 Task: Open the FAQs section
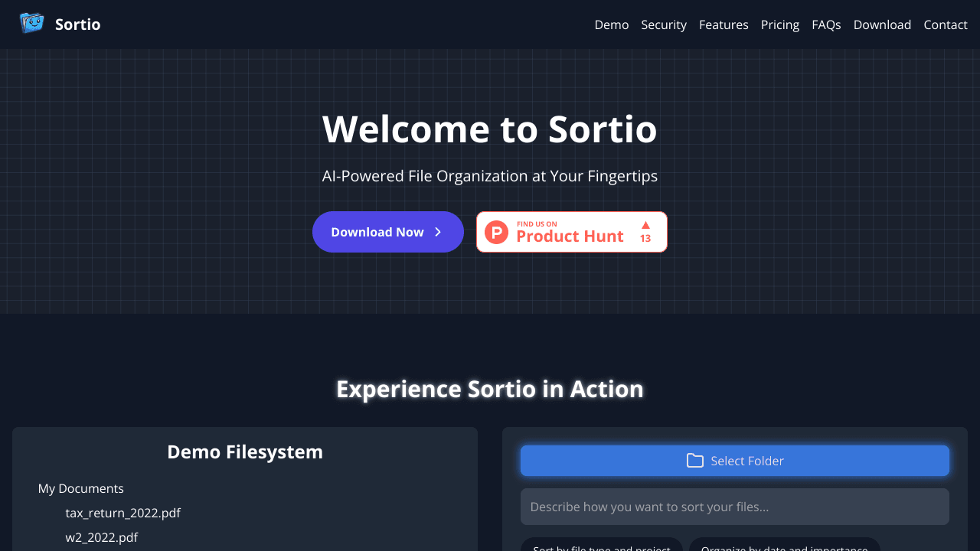pyautogui.click(x=826, y=24)
